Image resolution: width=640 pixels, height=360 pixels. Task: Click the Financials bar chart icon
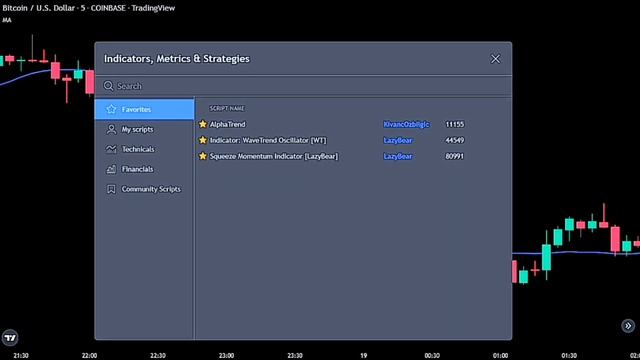coord(111,169)
